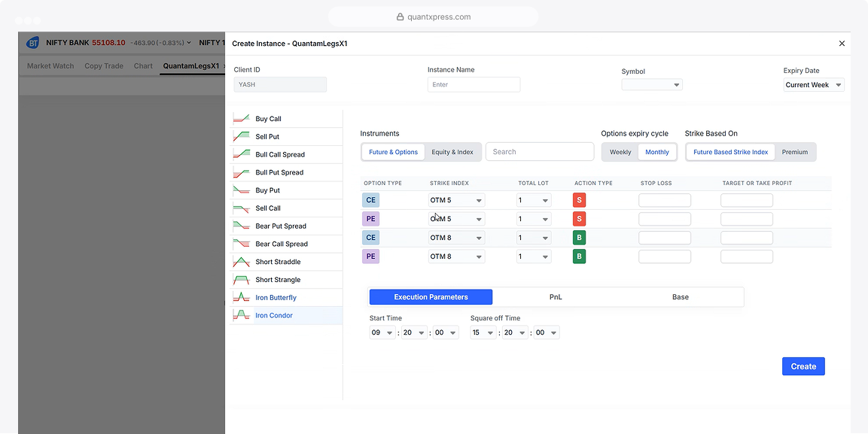This screenshot has width=868, height=434.
Task: Click the Bull Put Spread payoff icon
Action: coord(242,172)
